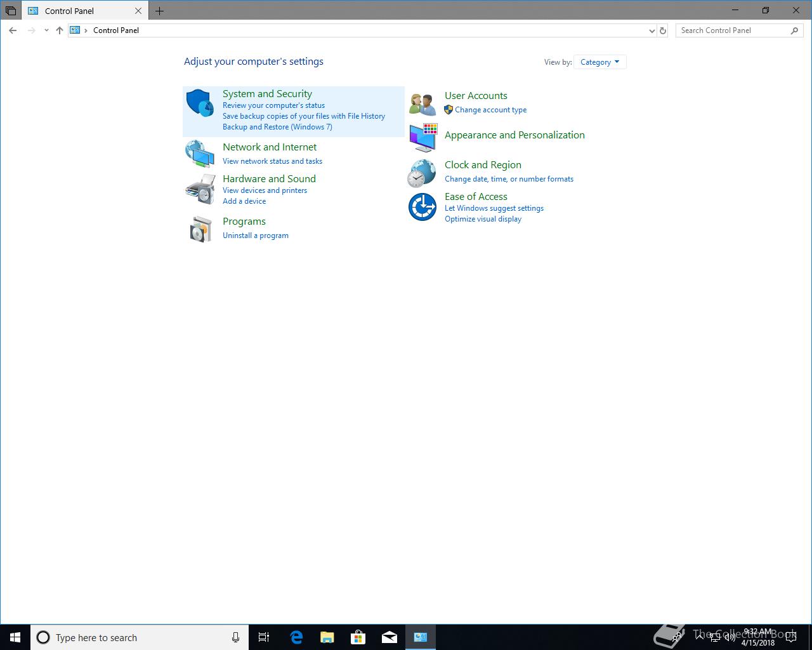Open System and Security category
The height and width of the screenshot is (650, 812).
pyautogui.click(x=267, y=93)
